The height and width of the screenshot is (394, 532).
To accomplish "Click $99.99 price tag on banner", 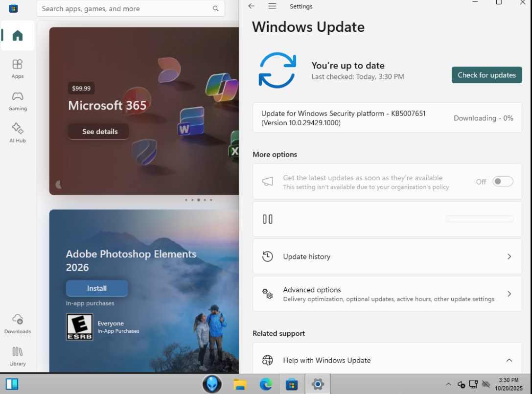I will [x=81, y=88].
